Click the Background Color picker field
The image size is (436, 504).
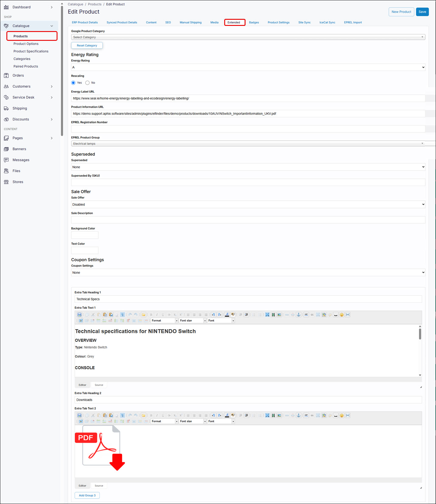click(85, 235)
